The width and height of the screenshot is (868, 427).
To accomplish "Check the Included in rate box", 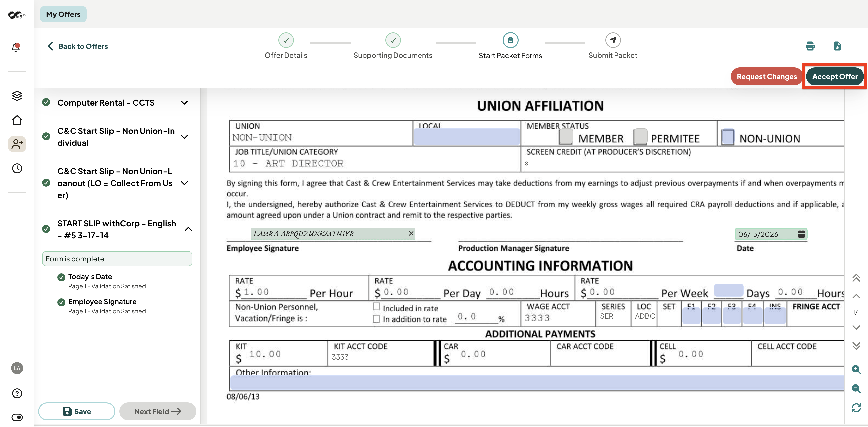I will point(376,307).
